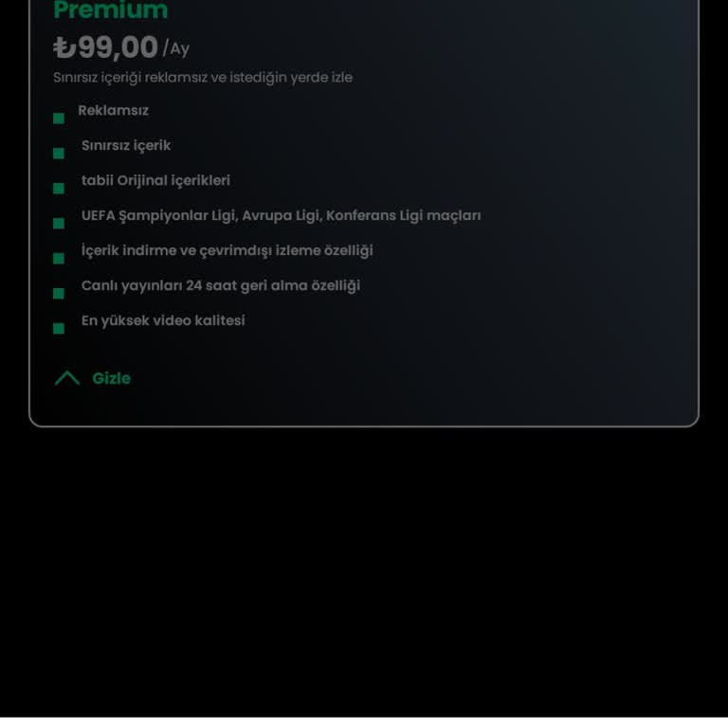Screen dimensions: 728x728
Task: Click the bullet next to İçerik indirme feature
Action: [x=59, y=259]
